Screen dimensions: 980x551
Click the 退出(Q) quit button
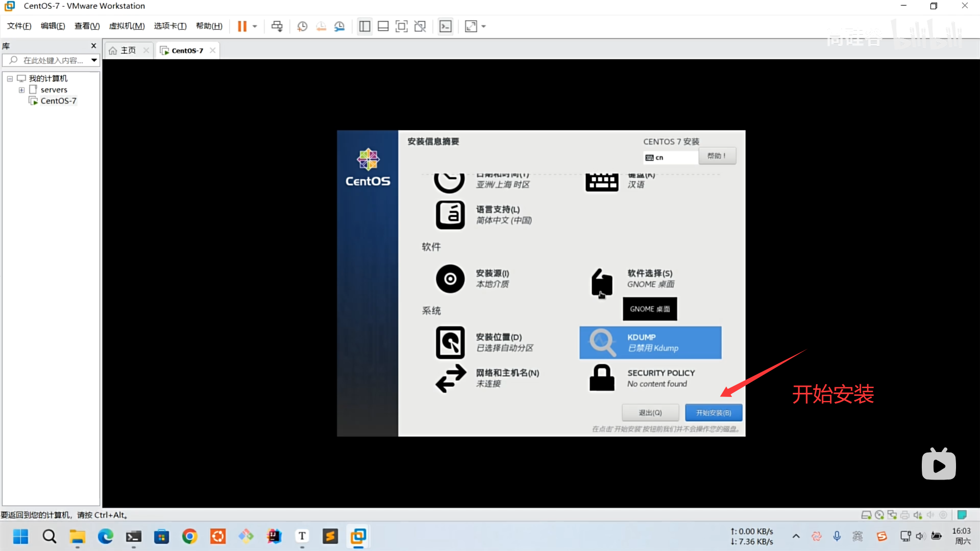650,413
